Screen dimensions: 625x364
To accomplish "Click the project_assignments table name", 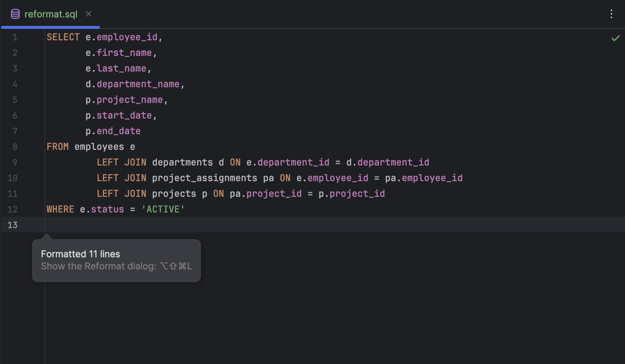I will tap(204, 178).
